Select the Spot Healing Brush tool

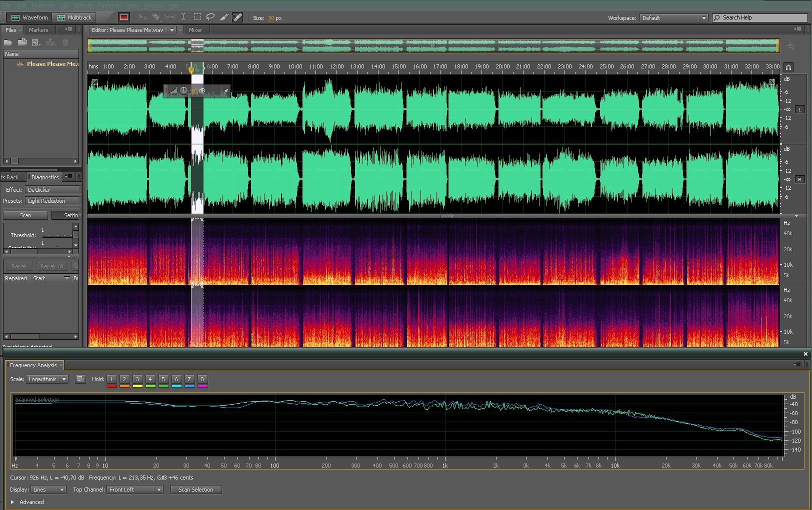(237, 17)
